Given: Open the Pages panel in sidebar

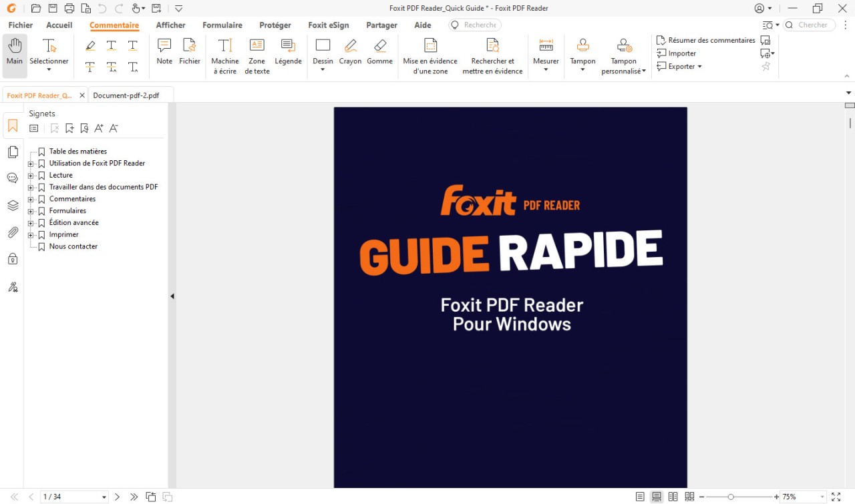Looking at the screenshot, I should [12, 152].
